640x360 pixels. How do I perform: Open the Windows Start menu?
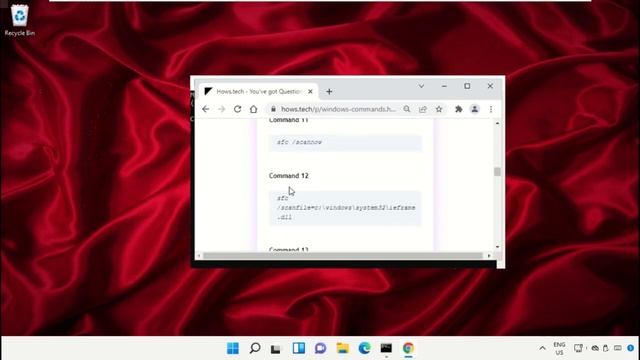pos(233,348)
